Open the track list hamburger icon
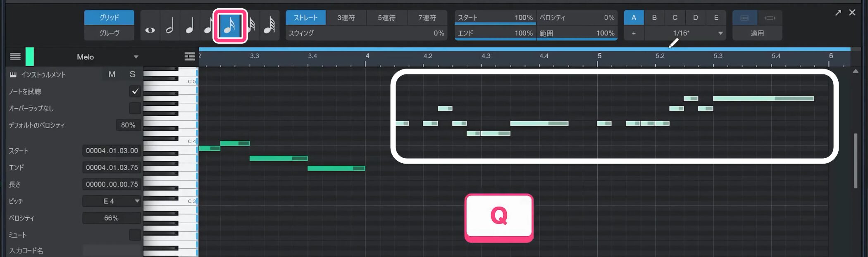868x257 pixels. 15,57
